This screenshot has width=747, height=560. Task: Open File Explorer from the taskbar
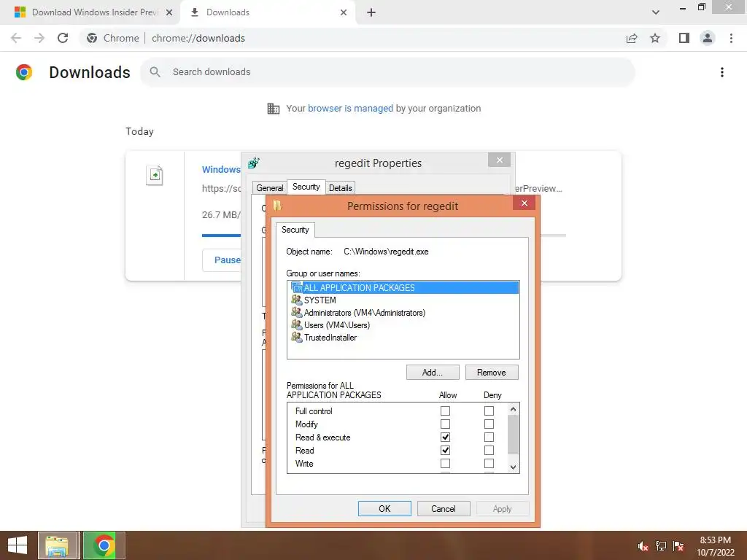tap(57, 545)
